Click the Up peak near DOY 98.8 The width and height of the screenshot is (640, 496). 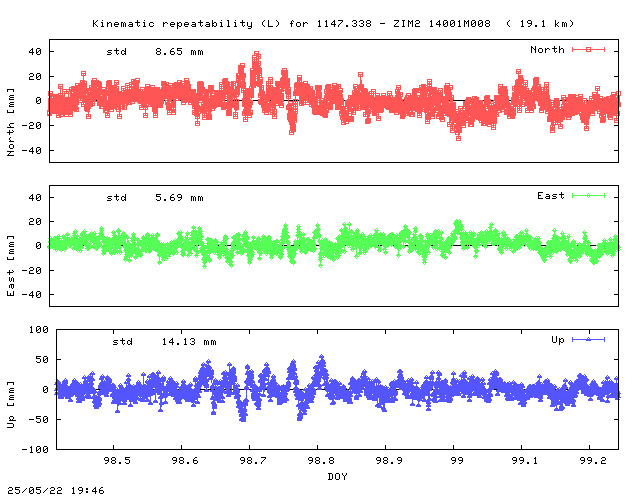pos(322,358)
